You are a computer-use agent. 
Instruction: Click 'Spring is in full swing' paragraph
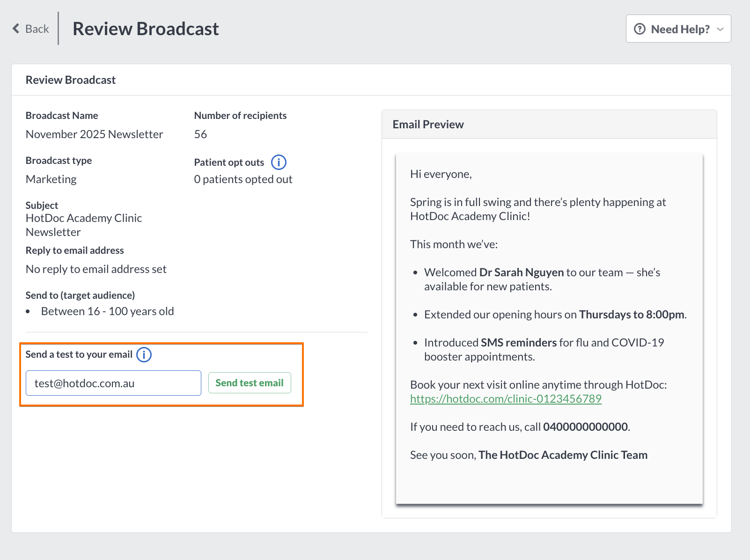click(x=538, y=209)
